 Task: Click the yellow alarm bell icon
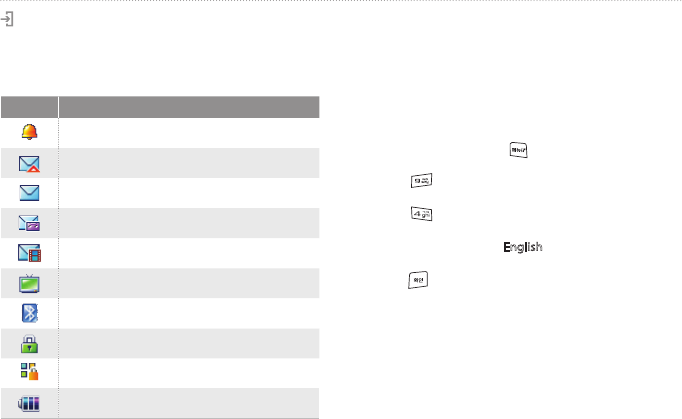[x=30, y=133]
